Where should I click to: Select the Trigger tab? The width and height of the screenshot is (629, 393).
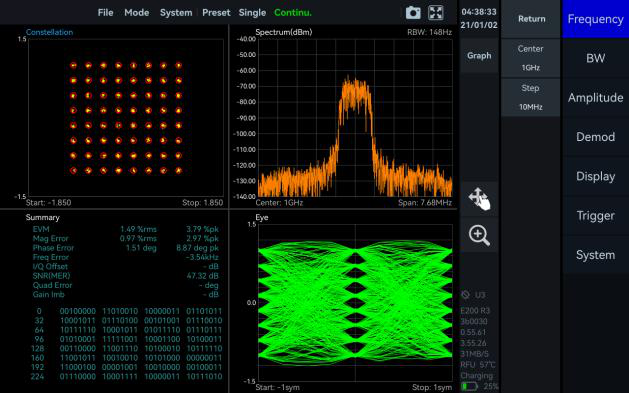(x=595, y=216)
